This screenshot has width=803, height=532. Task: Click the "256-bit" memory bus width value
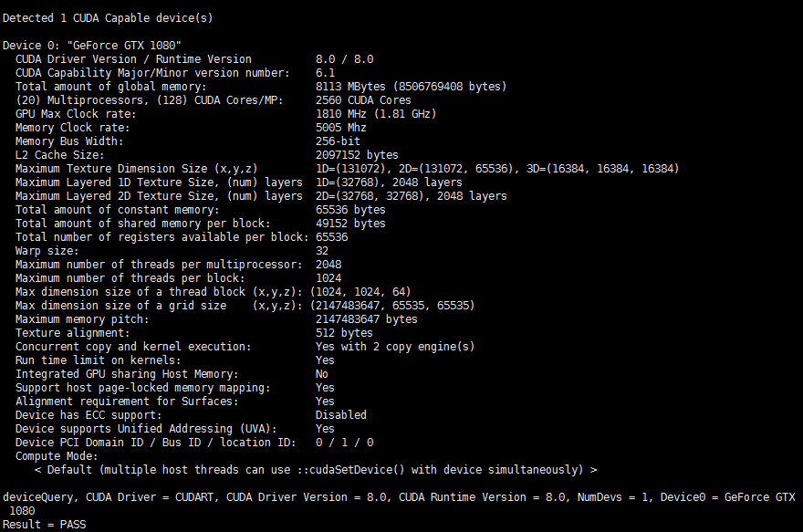tap(338, 141)
